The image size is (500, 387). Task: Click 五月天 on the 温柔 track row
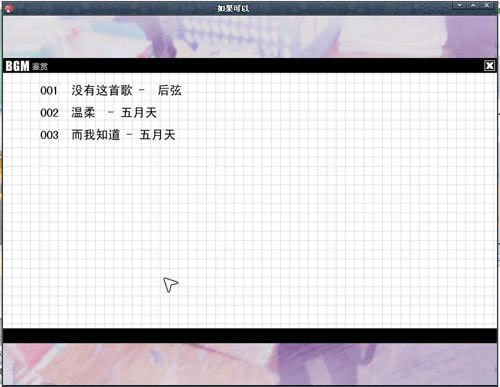pyautogui.click(x=139, y=112)
